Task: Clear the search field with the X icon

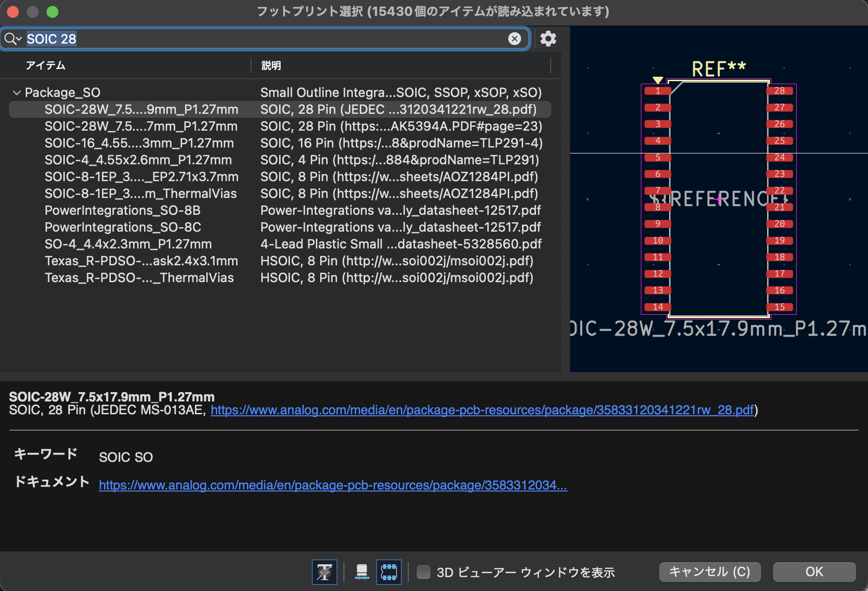Action: click(515, 39)
